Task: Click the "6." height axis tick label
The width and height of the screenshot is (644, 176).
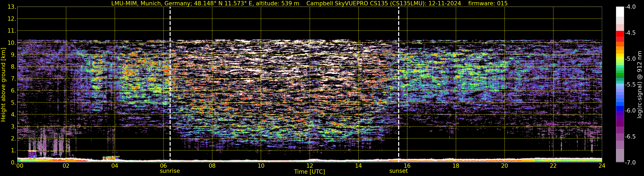Action: click(x=13, y=91)
